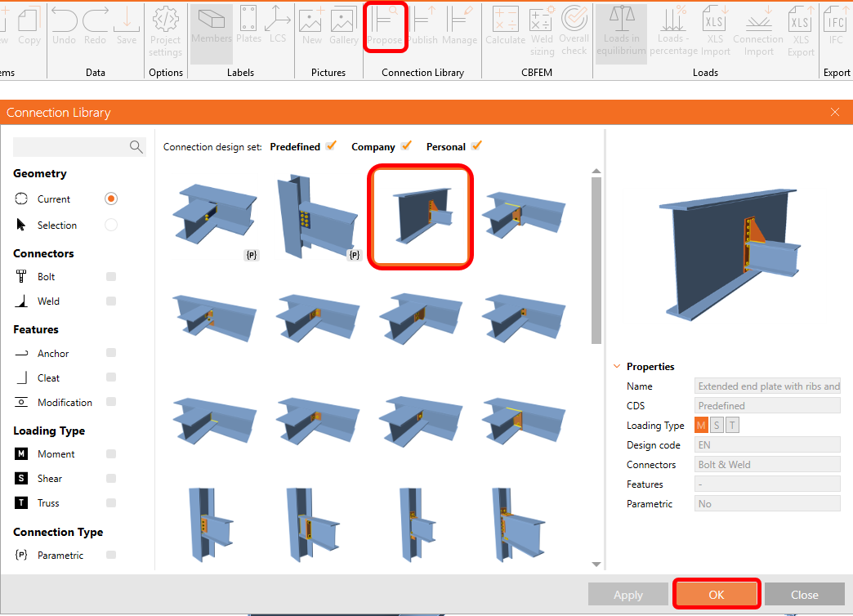Click the connection list scroll up arrow
The image size is (853, 616).
tap(596, 171)
